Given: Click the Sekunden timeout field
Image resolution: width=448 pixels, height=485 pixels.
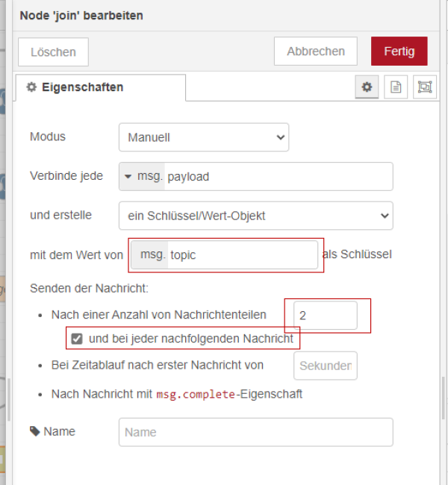Looking at the screenshot, I should coord(326,366).
